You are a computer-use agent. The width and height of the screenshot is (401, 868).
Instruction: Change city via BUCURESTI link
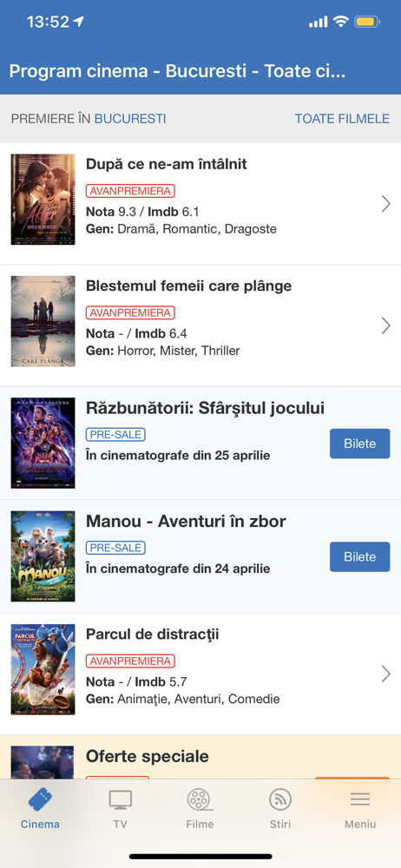(130, 119)
